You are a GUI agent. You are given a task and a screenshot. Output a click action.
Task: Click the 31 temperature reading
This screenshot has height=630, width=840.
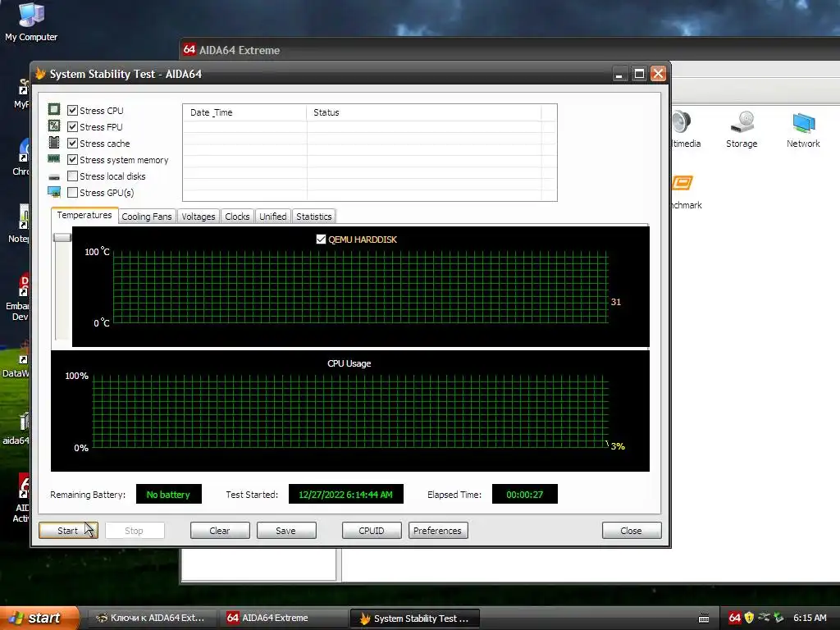coord(616,302)
